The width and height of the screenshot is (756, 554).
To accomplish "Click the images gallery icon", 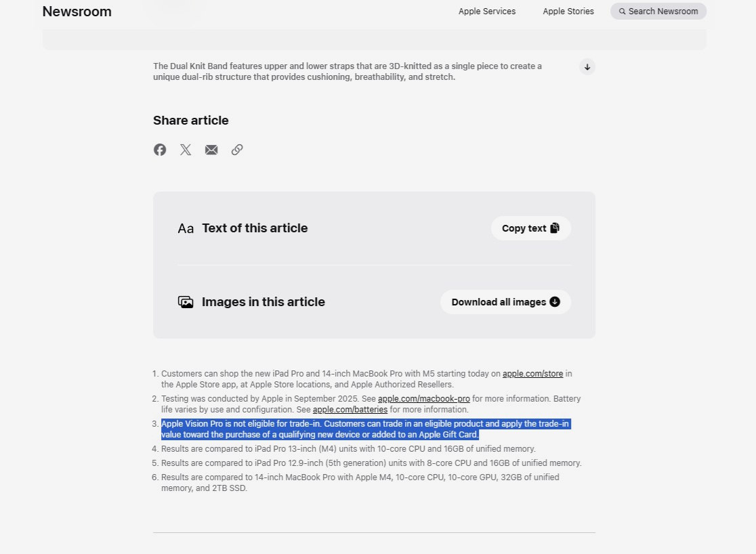I will click(x=186, y=302).
